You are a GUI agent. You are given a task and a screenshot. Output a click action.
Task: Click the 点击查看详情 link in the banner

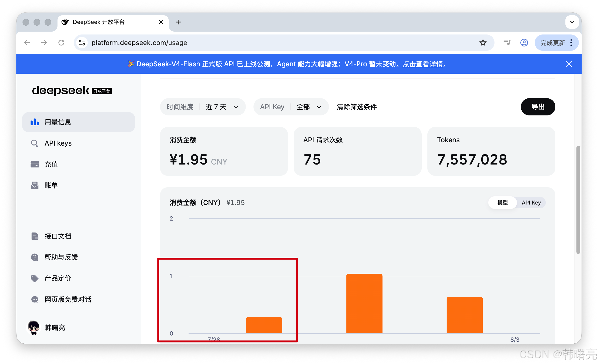[423, 64]
